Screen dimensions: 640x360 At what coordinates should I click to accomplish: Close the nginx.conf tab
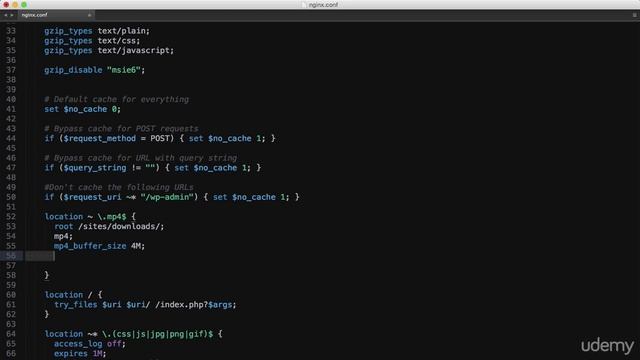pyautogui.click(x=89, y=15)
